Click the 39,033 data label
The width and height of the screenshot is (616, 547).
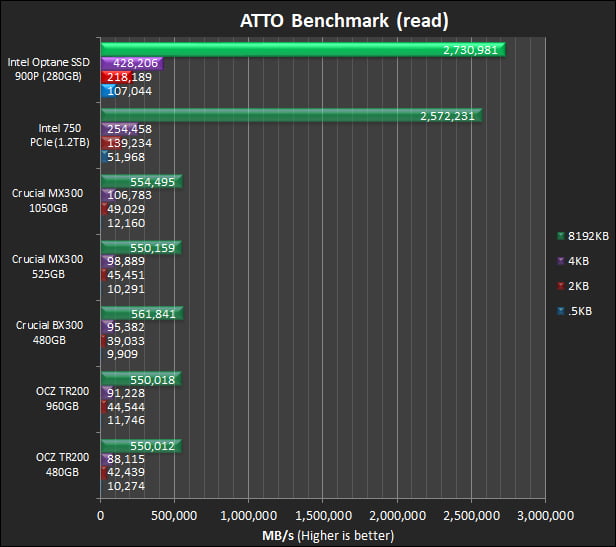pyautogui.click(x=126, y=341)
